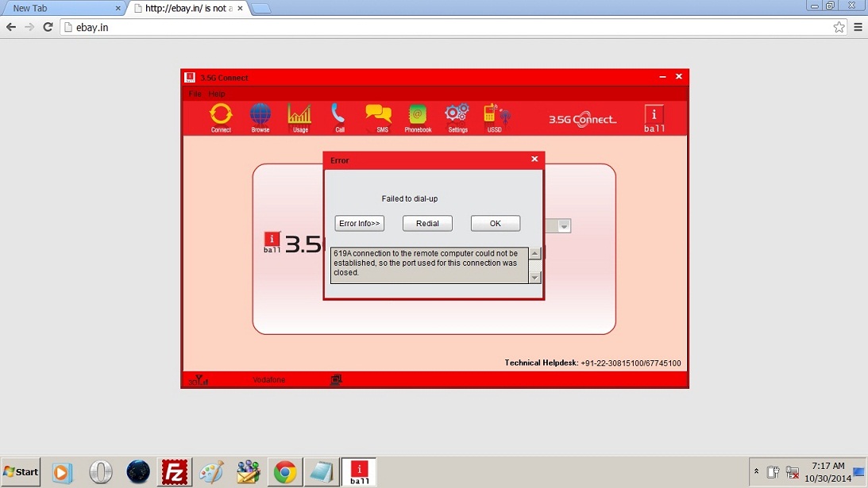Open the Phonebook icon
This screenshot has width=868, height=488.
pyautogui.click(x=418, y=117)
